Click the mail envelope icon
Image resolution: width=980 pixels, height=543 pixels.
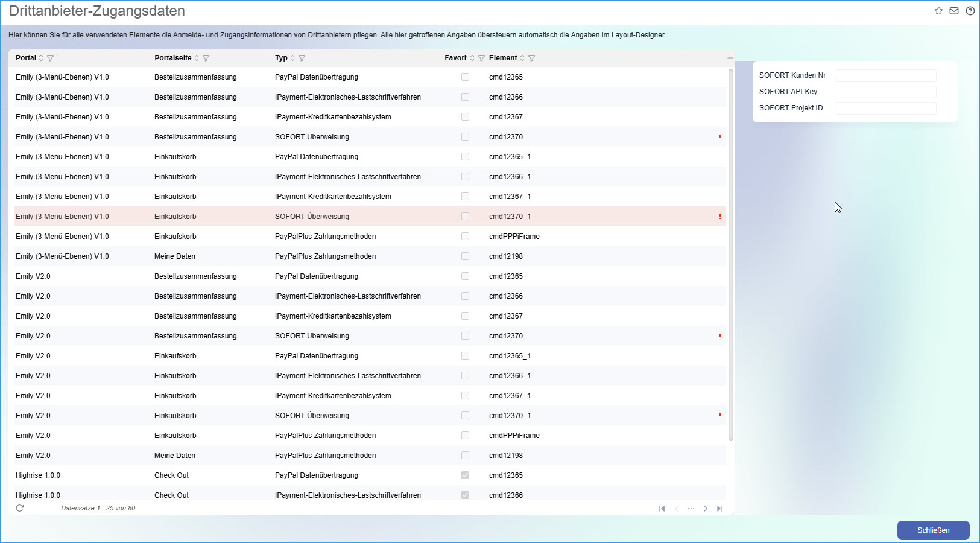tap(954, 11)
